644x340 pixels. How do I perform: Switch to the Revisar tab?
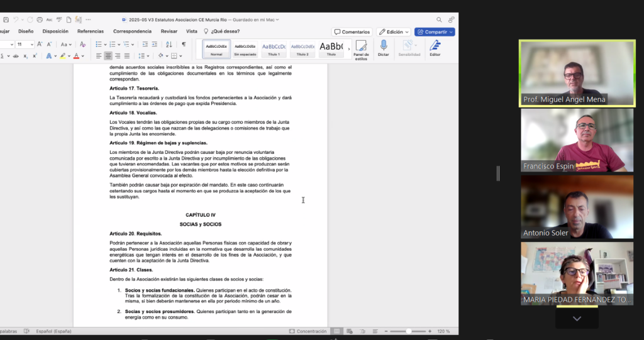(169, 31)
